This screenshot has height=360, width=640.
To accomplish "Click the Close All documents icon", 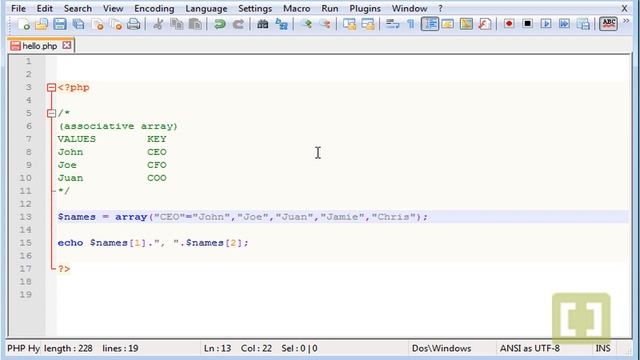I will (x=116, y=24).
